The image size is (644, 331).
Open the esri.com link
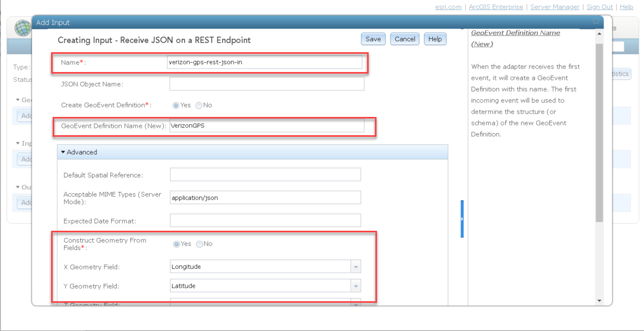click(x=448, y=7)
